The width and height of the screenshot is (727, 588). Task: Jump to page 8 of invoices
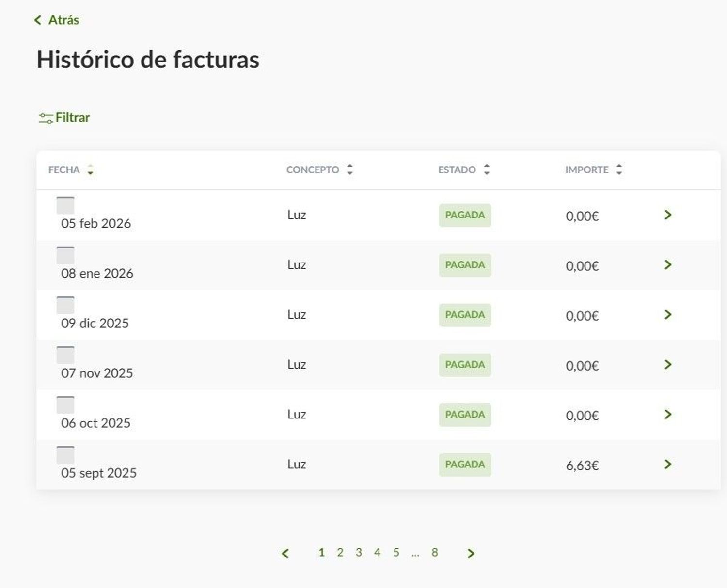435,553
